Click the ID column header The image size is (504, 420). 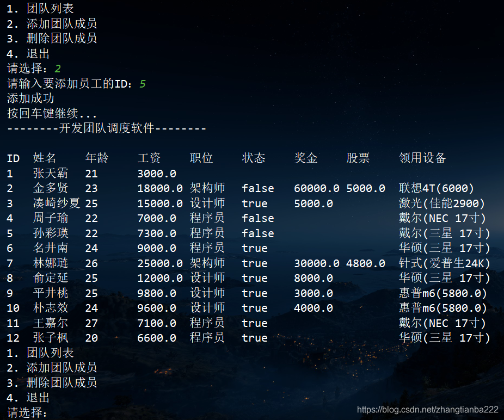click(x=13, y=158)
